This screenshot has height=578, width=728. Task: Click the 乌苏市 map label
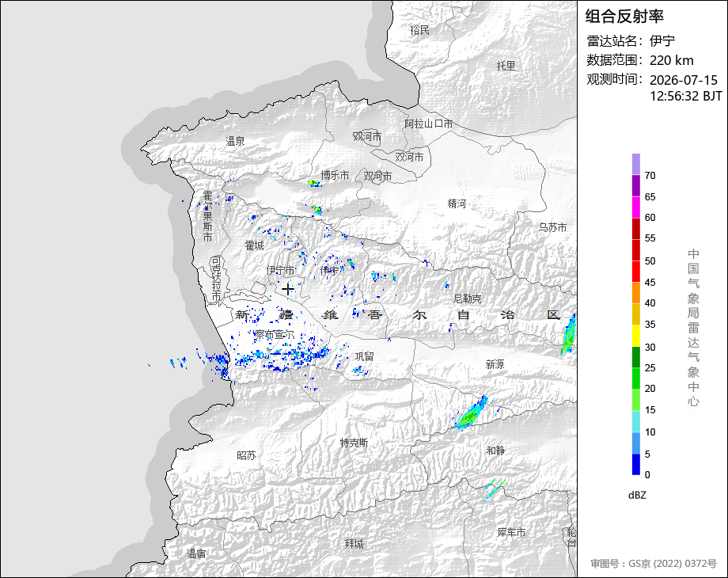tap(552, 227)
